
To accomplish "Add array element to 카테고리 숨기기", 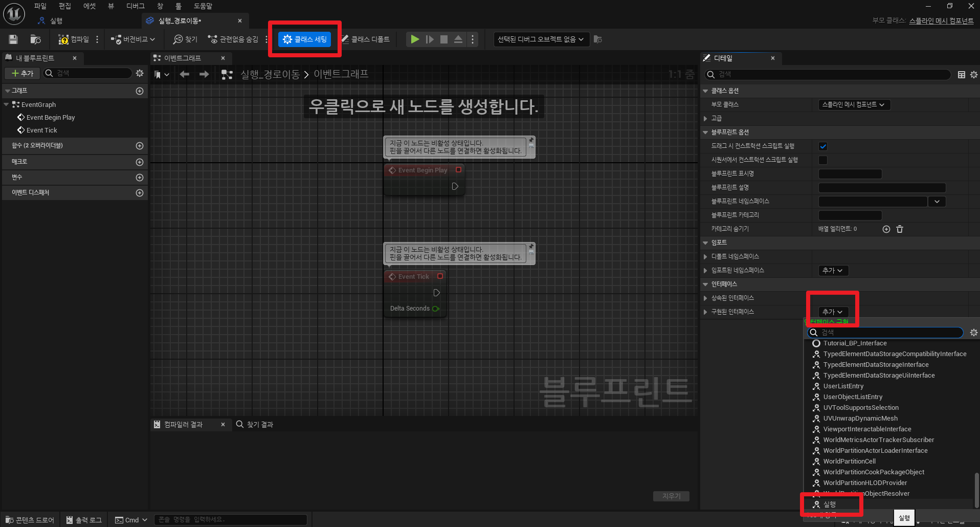I will pos(886,229).
